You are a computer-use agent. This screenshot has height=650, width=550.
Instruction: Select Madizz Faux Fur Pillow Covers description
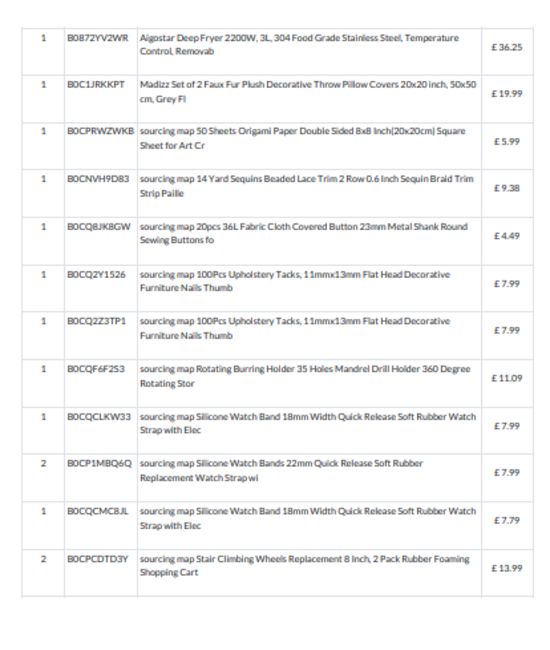pyautogui.click(x=308, y=92)
